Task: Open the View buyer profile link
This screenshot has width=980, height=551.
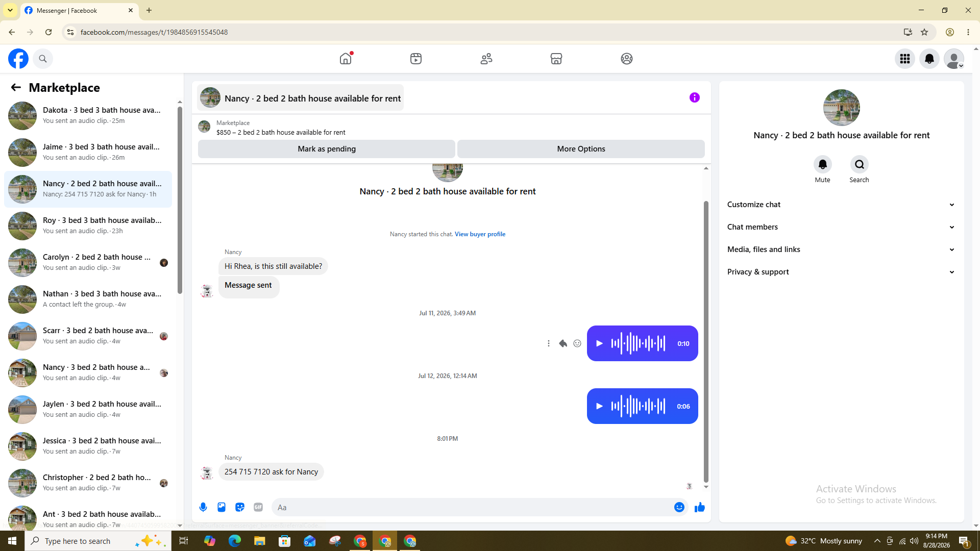Action: click(480, 234)
